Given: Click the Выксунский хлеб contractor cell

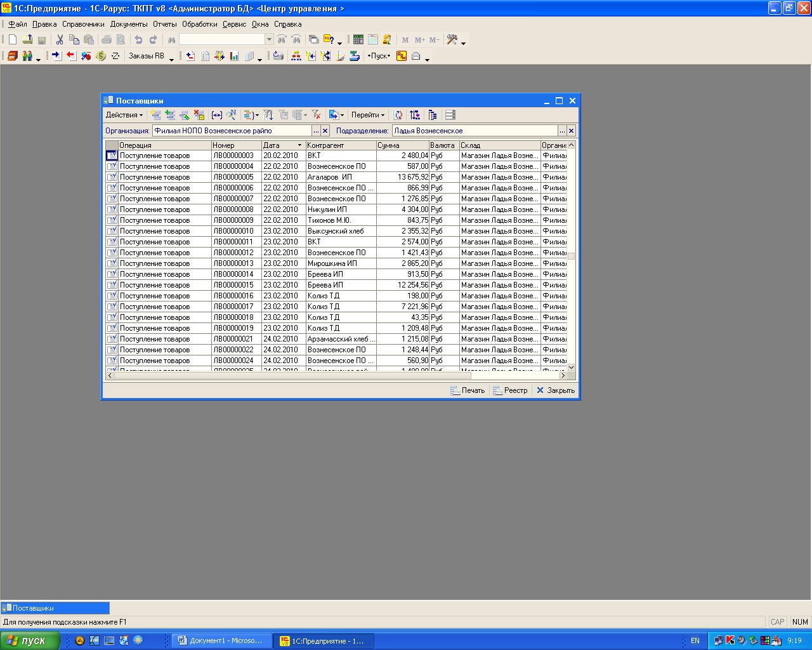Looking at the screenshot, I should click(x=341, y=231).
